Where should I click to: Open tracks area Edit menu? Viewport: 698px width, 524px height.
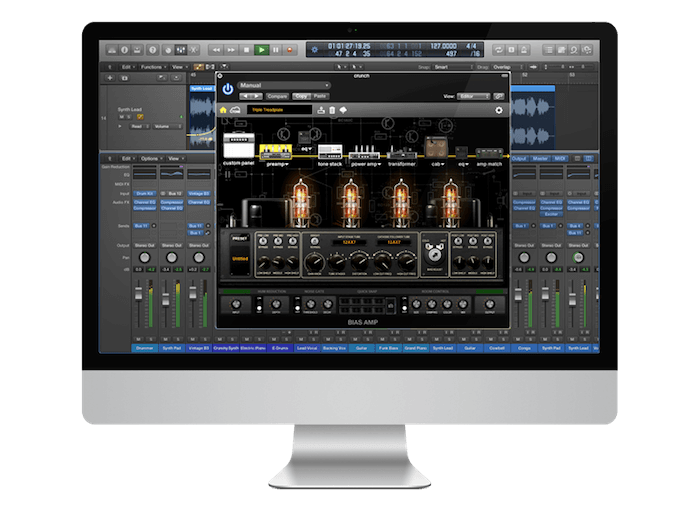pyautogui.click(x=128, y=67)
